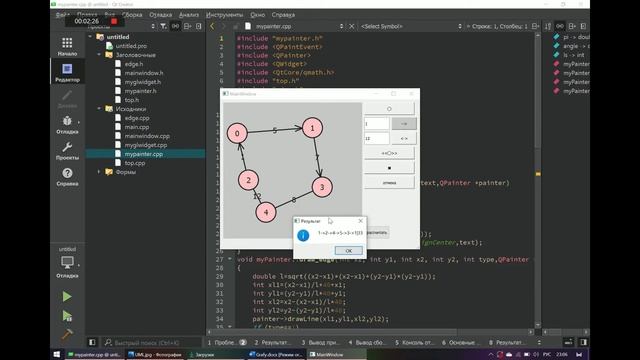Open mainwindow.cpp in project tree
Image resolution: width=640 pixels, height=360 pixels.
(x=147, y=136)
